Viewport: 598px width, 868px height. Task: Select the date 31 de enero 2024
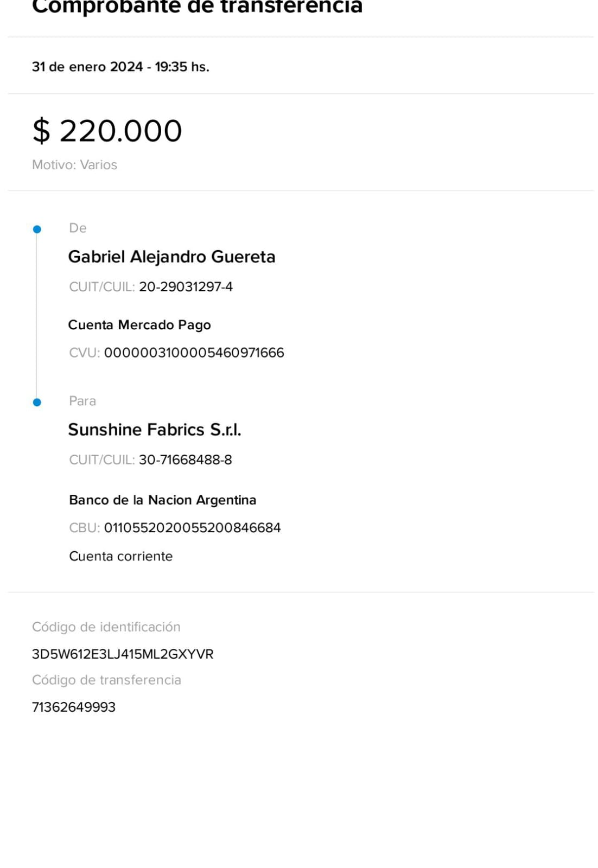click(x=87, y=67)
